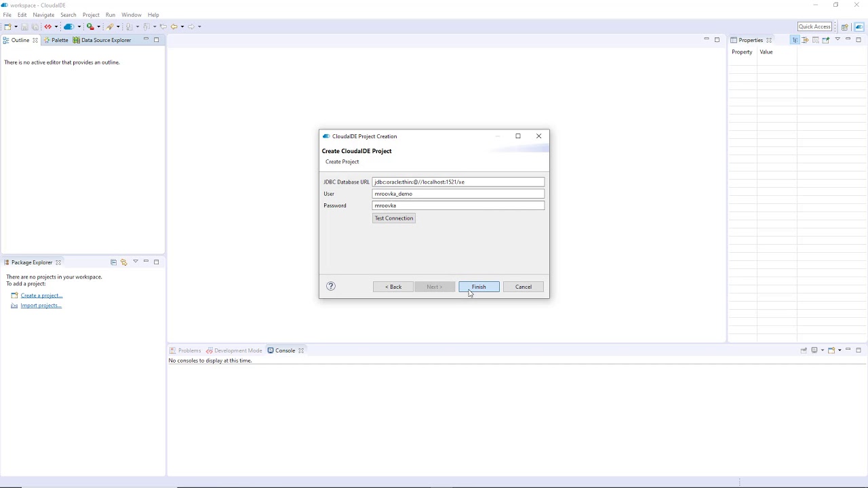Click the Back navigation yellow arrow icon
The height and width of the screenshot is (488, 868).
tap(174, 26)
